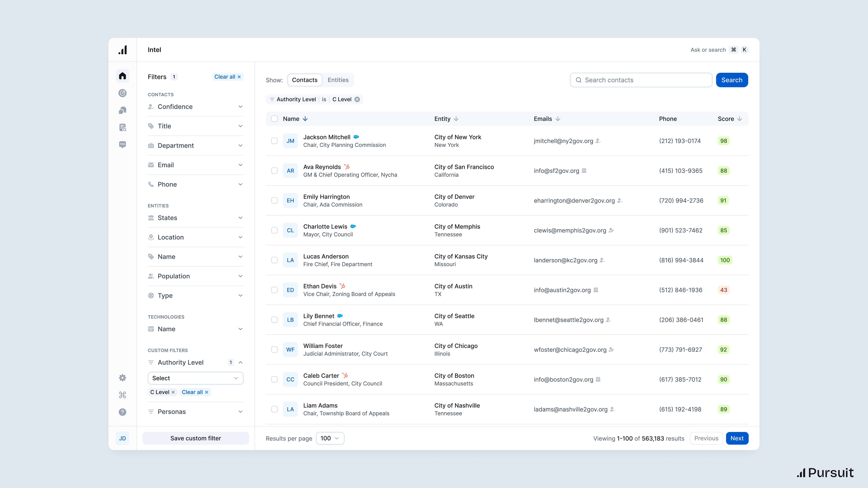Select all contacts with header checkbox
The width and height of the screenshot is (868, 488).
pos(274,119)
